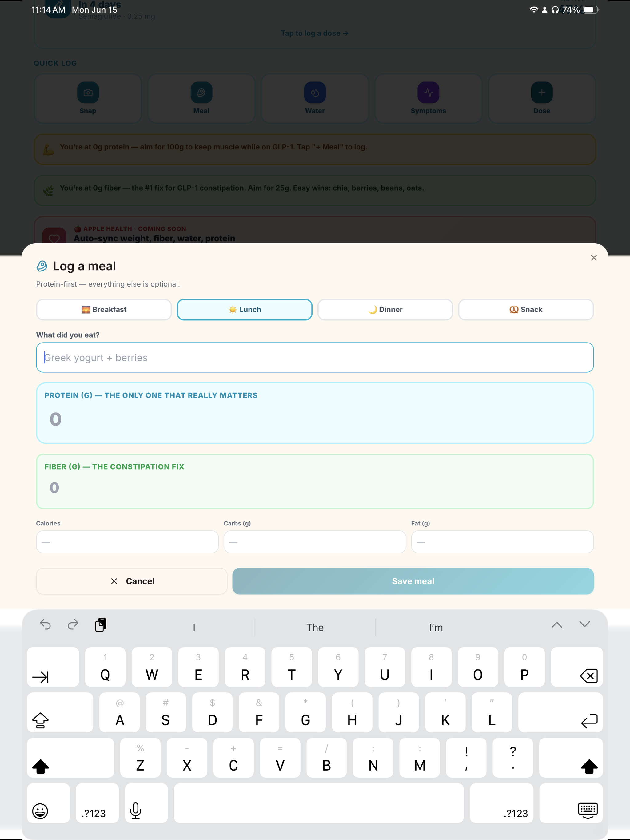Viewport: 630px width, 840px height.
Task: Select the Snack meal type
Action: [x=525, y=310]
